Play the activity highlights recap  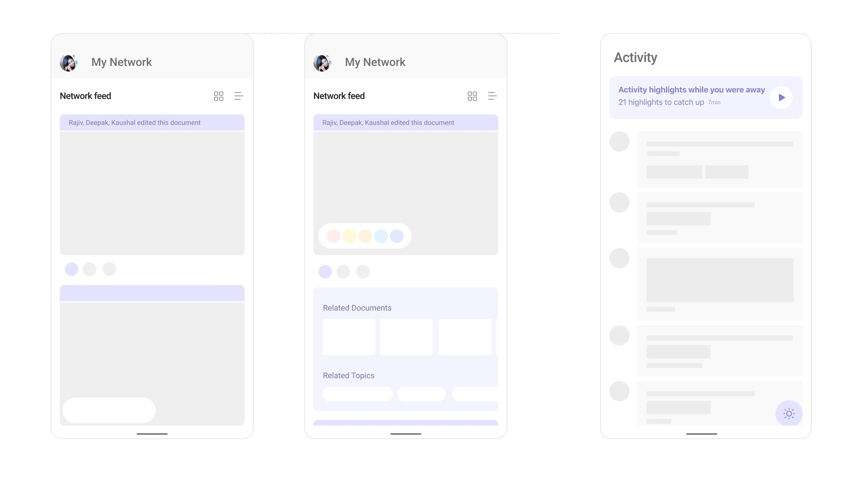click(781, 98)
